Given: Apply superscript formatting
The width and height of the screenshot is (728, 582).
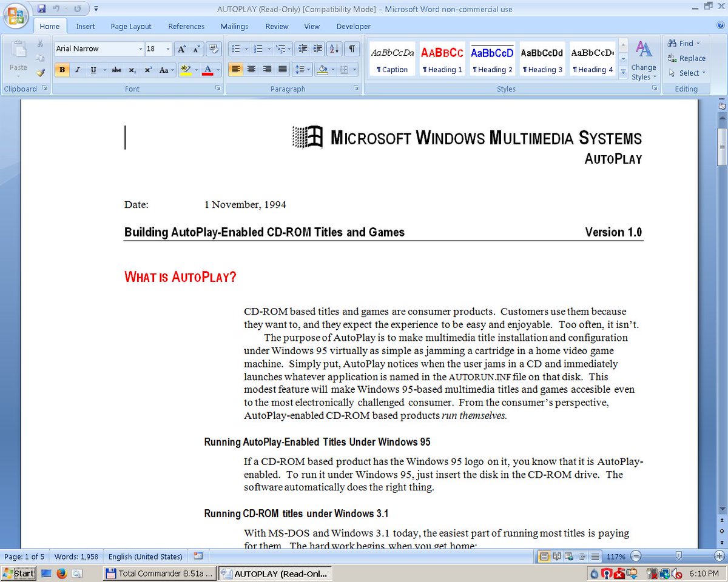Looking at the screenshot, I should [x=147, y=70].
